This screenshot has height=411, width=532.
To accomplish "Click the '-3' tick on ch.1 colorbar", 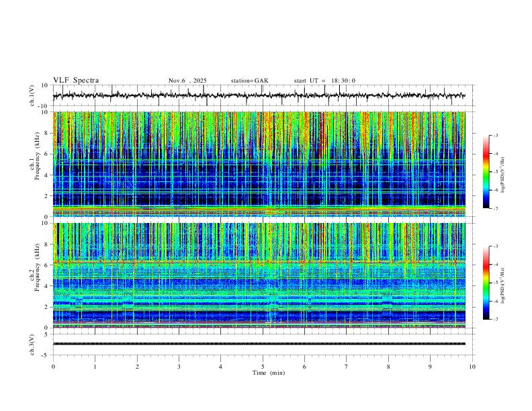I will click(495, 135).
